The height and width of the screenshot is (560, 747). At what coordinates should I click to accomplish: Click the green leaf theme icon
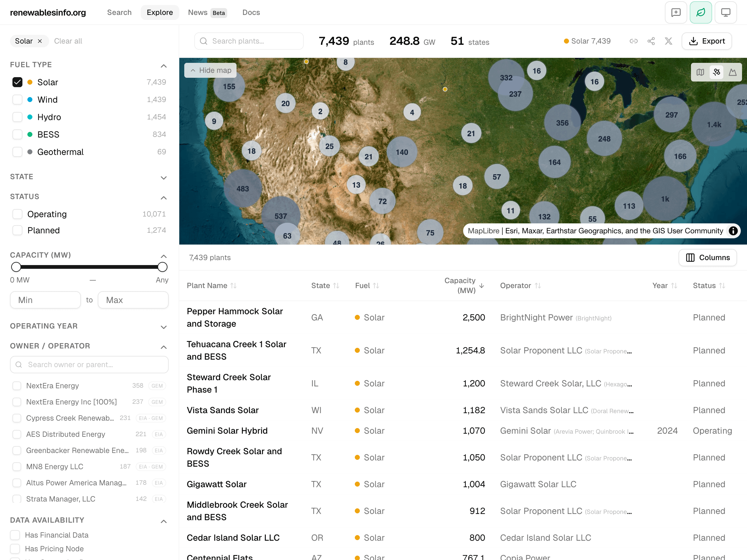[x=701, y=12]
